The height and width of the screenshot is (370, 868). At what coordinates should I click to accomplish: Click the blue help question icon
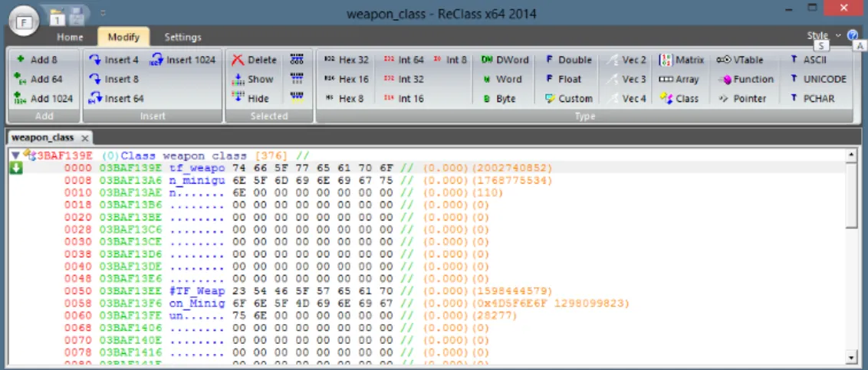pos(852,35)
